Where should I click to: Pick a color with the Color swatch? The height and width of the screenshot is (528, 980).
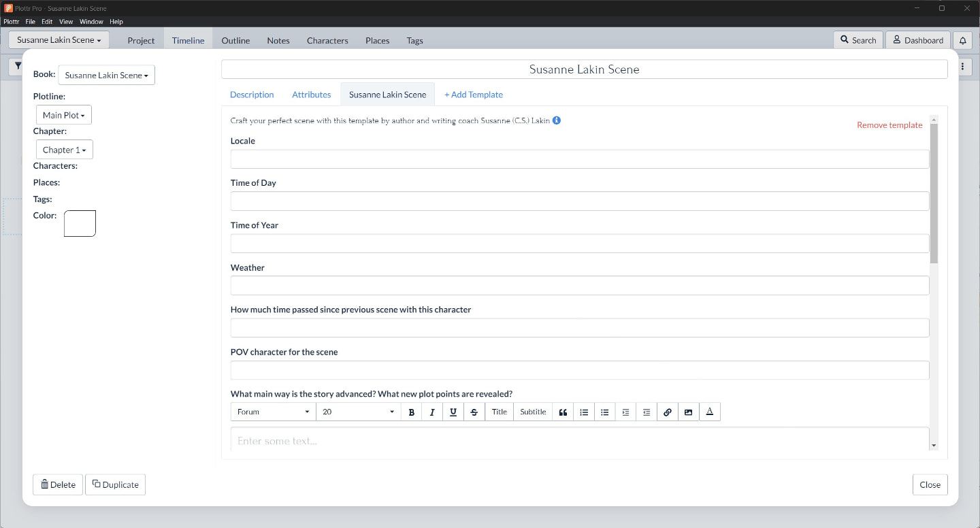point(80,223)
